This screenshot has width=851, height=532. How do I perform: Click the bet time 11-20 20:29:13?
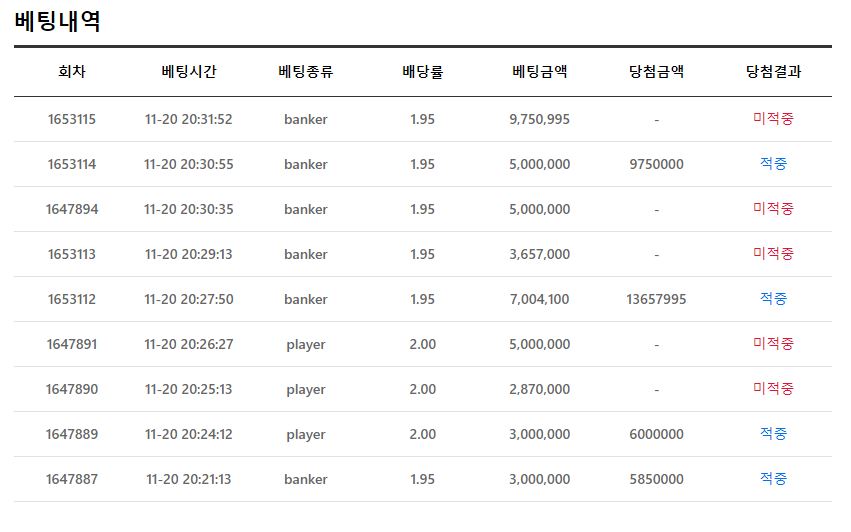point(188,254)
